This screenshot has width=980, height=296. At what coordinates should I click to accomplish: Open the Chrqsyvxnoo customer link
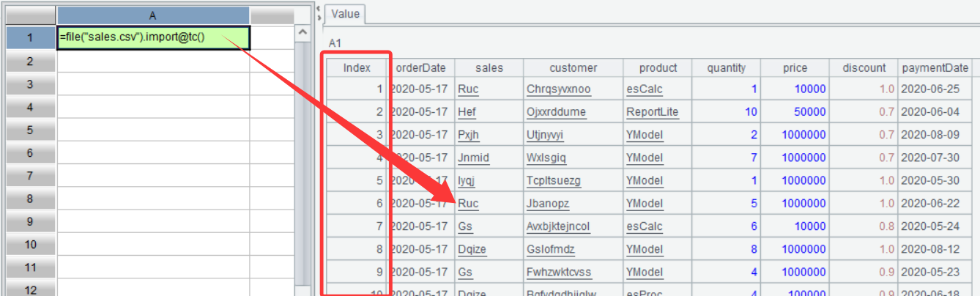tap(558, 89)
